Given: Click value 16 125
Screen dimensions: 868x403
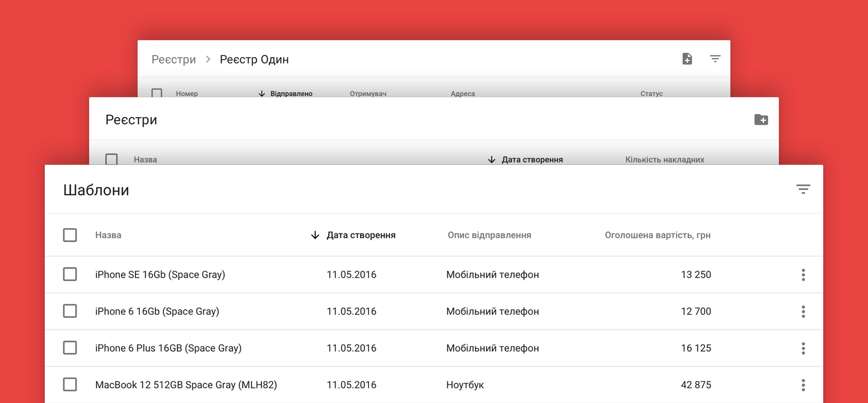Looking at the screenshot, I should tap(696, 348).
